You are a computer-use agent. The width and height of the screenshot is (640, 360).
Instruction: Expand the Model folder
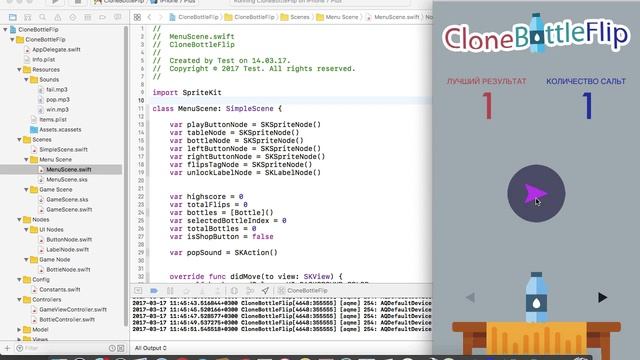[x=19, y=329]
